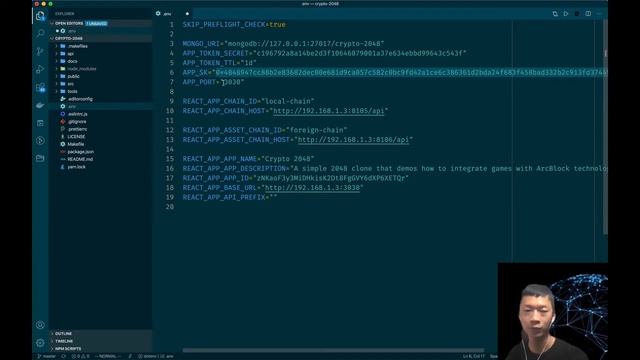Select the .env editor tab
Image resolution: width=640 pixels, height=360 pixels.
[173, 13]
